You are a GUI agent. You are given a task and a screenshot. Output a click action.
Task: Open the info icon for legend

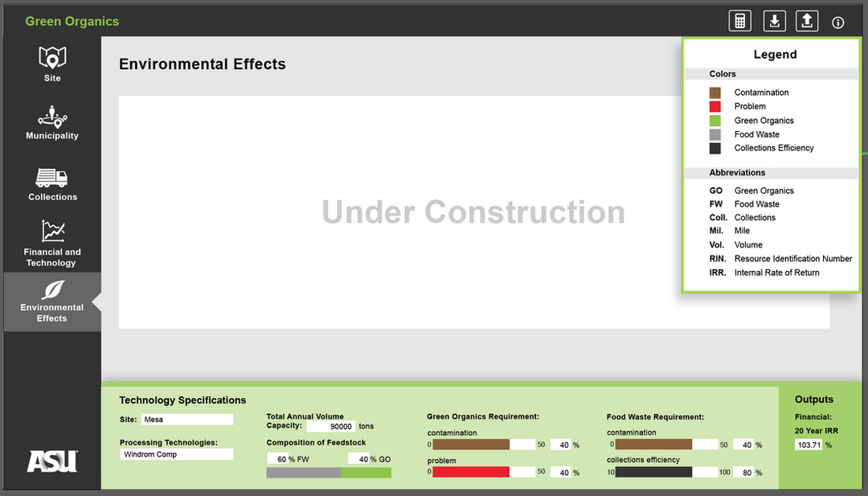click(838, 23)
